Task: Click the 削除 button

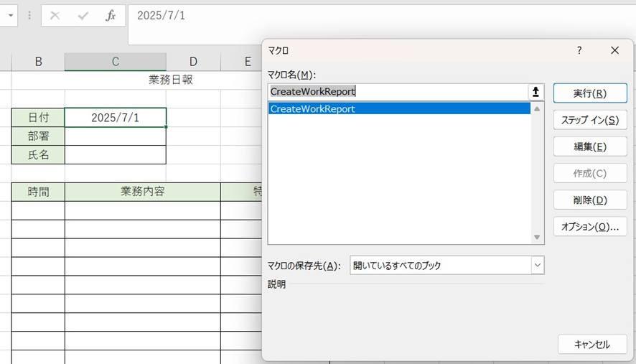Action: pyautogui.click(x=590, y=200)
